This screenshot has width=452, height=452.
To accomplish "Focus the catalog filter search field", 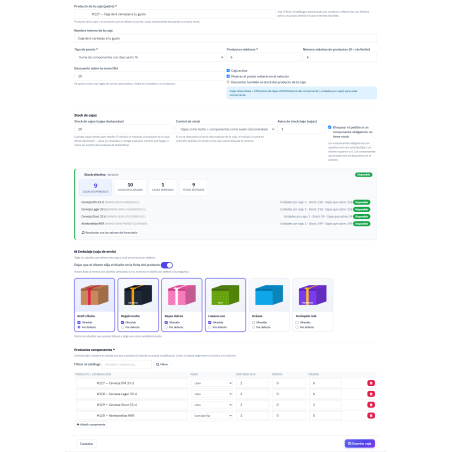I will pyautogui.click(x=127, y=364).
